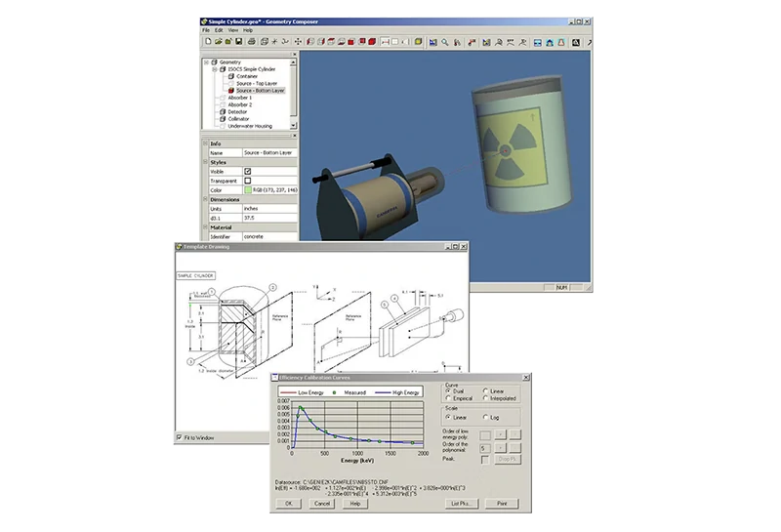Click OK in the calibration dialog

click(x=289, y=504)
